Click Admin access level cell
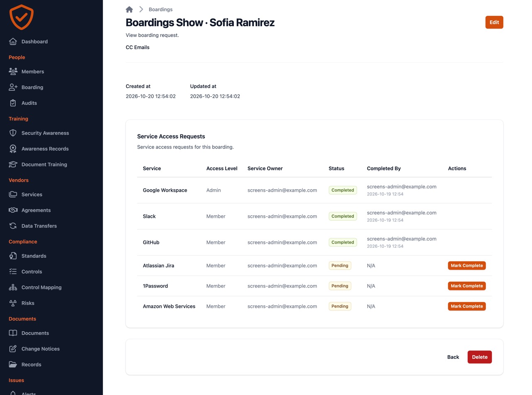This screenshot has height=395, width=532. [x=214, y=190]
